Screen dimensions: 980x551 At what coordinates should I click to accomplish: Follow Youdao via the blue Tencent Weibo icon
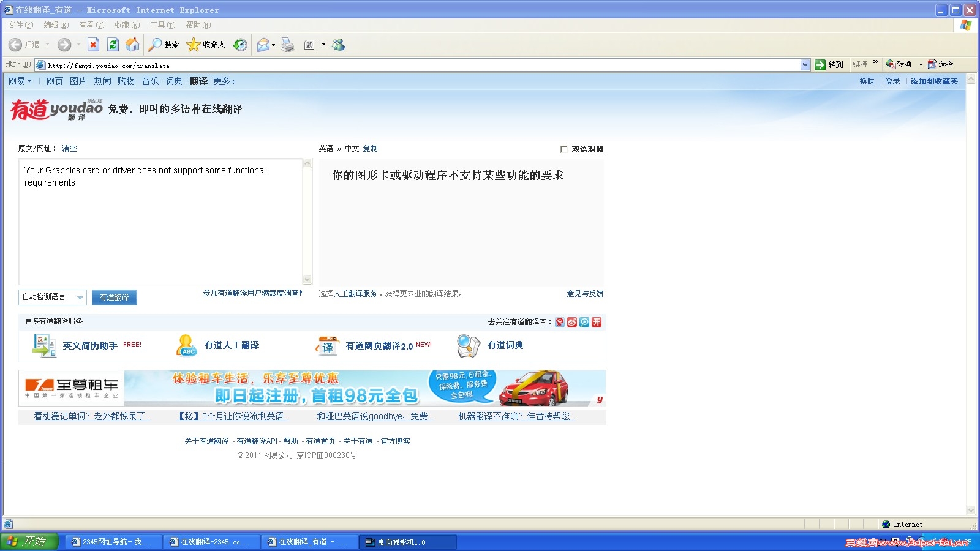coord(584,322)
